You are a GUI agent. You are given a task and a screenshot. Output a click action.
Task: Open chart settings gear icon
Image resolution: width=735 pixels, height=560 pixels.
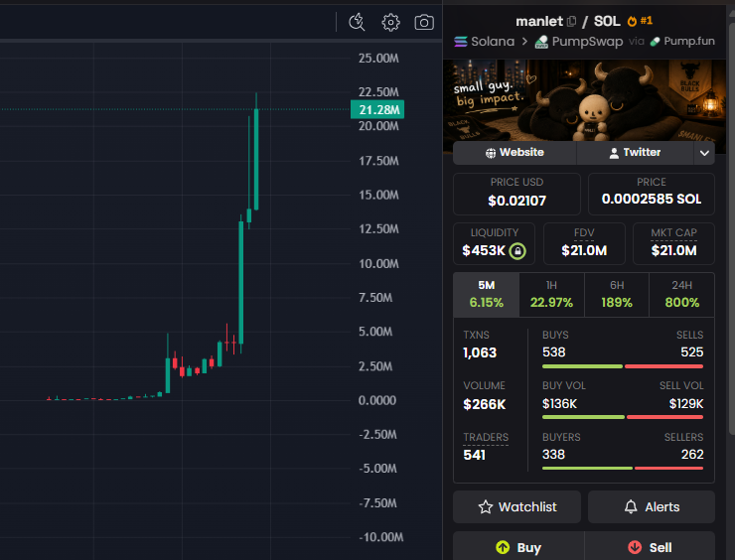(390, 22)
